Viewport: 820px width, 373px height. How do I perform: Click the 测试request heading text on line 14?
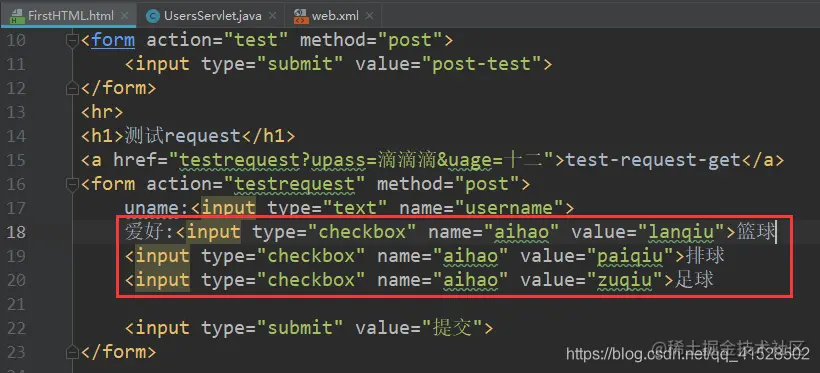(x=182, y=136)
